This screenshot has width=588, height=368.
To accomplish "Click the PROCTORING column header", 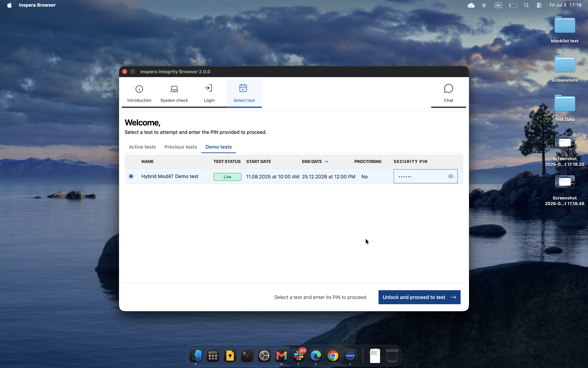I will pyautogui.click(x=368, y=162).
